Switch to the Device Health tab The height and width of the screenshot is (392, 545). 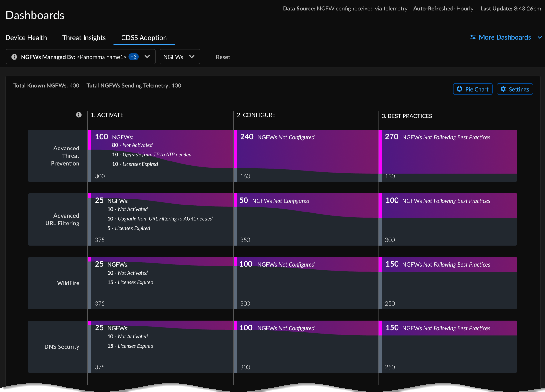click(26, 37)
